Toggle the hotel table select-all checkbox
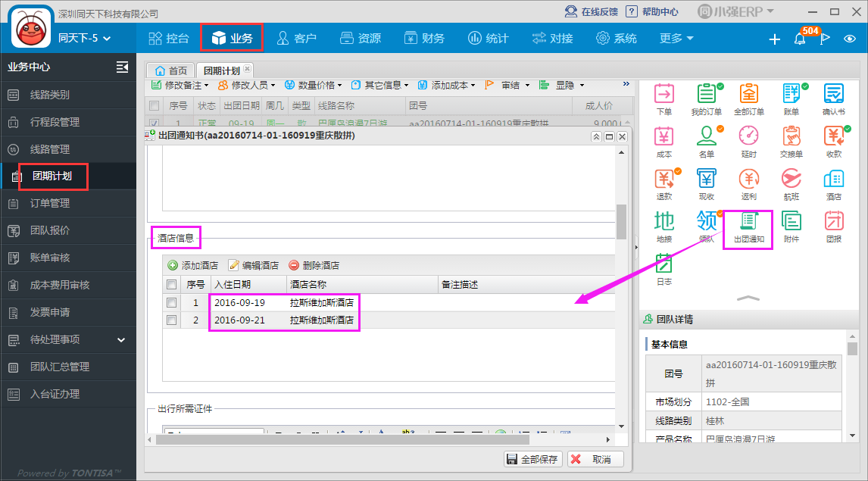The image size is (868, 481). click(172, 285)
